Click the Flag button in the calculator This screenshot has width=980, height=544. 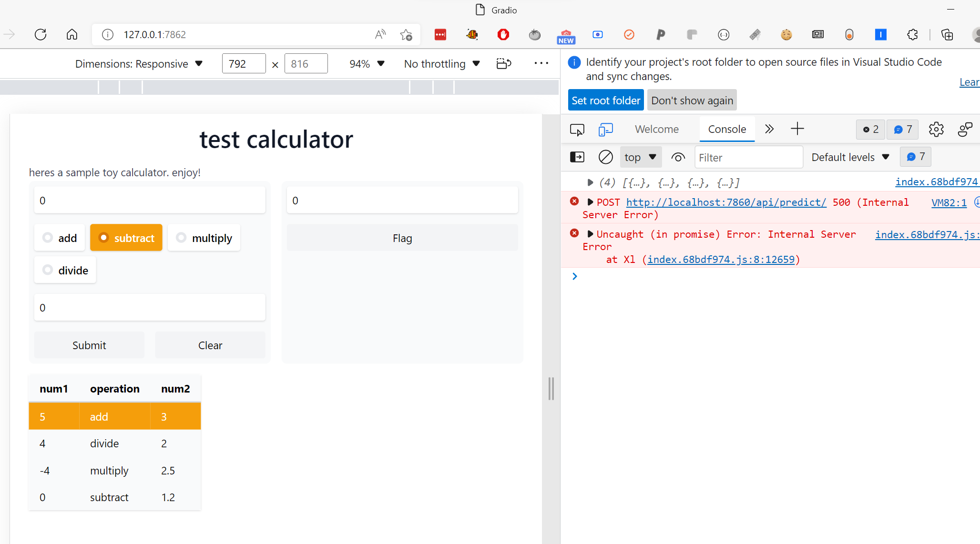pos(402,238)
